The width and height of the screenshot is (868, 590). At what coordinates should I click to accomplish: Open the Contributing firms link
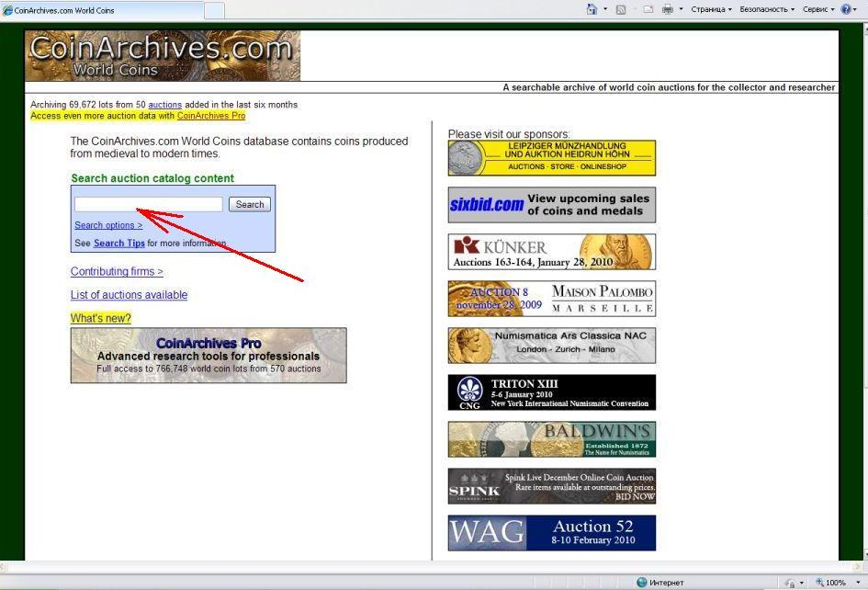[117, 272]
